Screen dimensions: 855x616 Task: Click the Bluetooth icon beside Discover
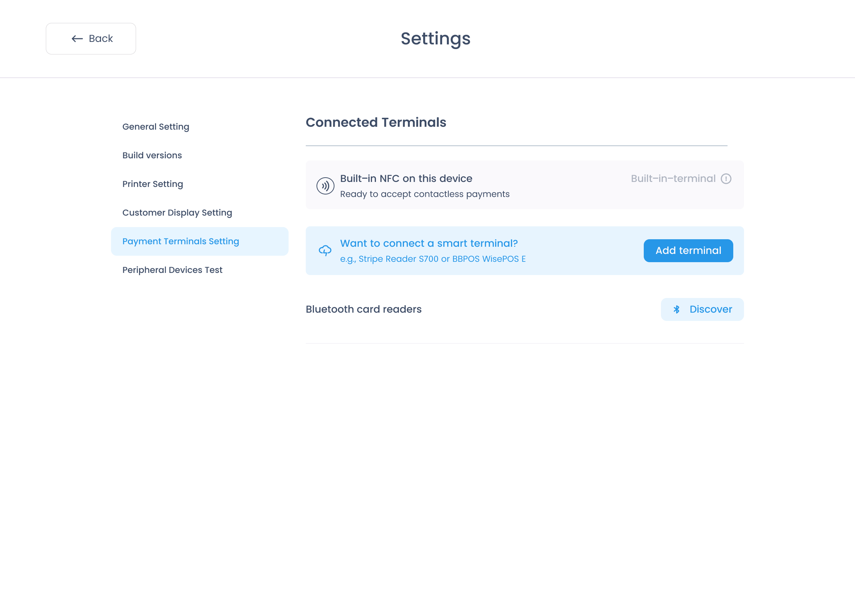(676, 309)
